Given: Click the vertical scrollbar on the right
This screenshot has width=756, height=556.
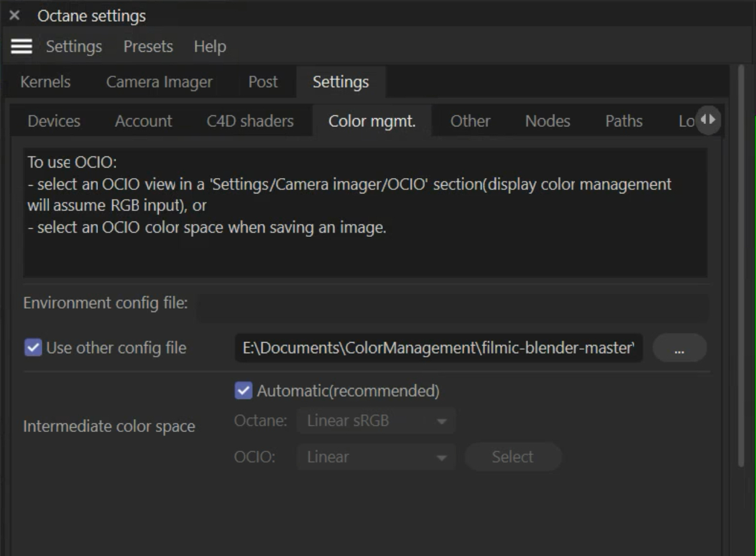Looking at the screenshot, I should tap(741, 264).
